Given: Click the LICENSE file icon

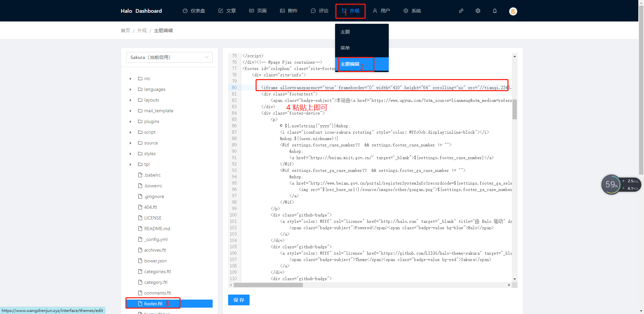Looking at the screenshot, I should tap(140, 218).
